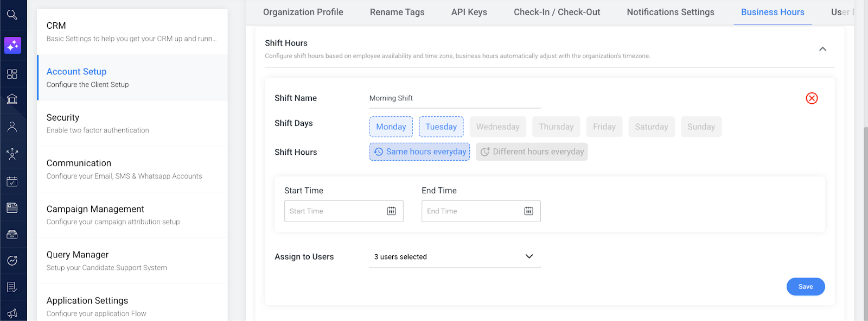Screen dimensions: 868x321
Task: Collapse the Shift Hours section chevron
Action: [x=822, y=49]
